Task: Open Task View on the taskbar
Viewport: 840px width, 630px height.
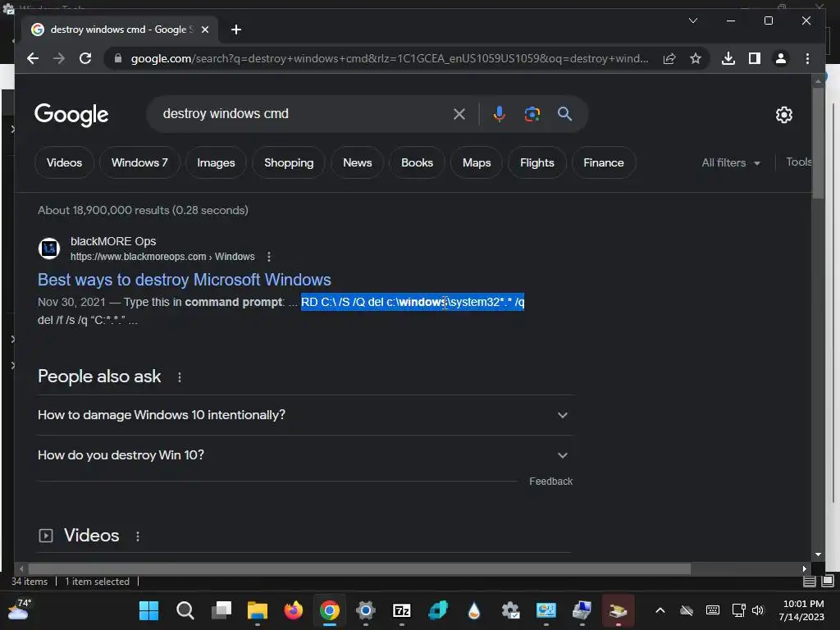Action: point(221,610)
